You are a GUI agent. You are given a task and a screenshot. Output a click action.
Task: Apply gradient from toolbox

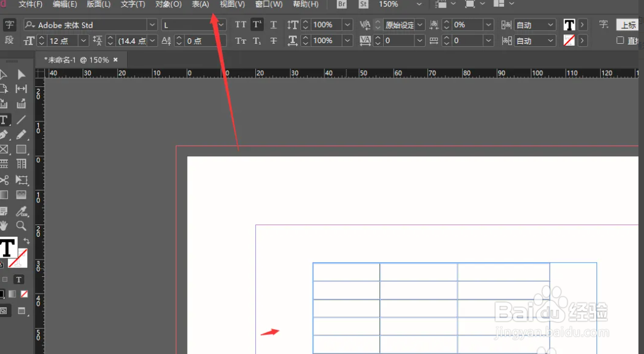pos(12,294)
